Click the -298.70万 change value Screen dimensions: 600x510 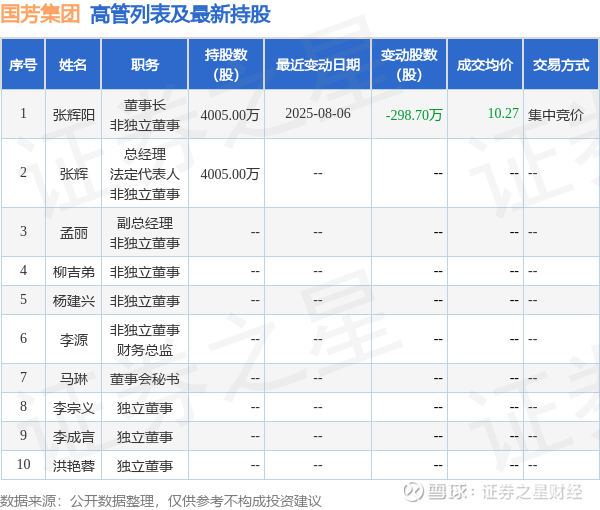[x=414, y=114]
